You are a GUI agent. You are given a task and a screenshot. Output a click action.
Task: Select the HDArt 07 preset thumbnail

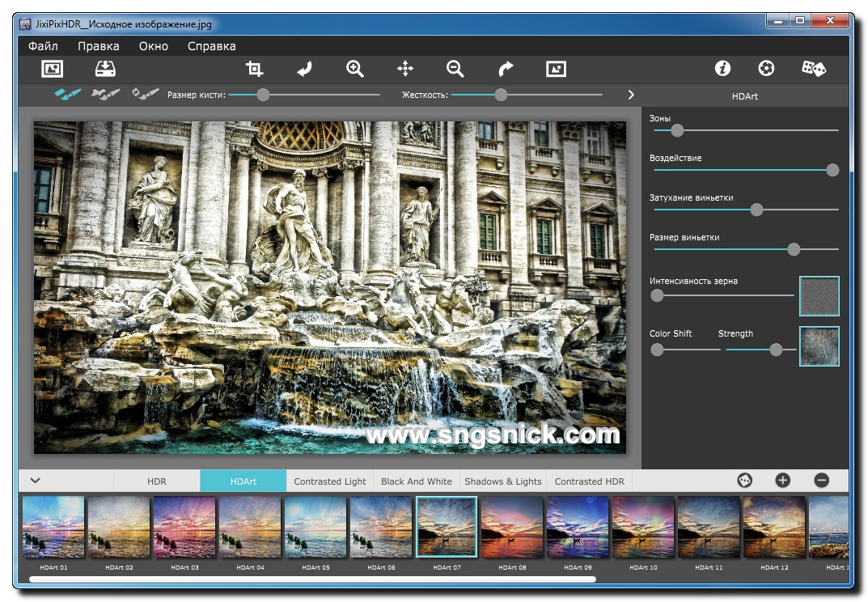pos(447,527)
